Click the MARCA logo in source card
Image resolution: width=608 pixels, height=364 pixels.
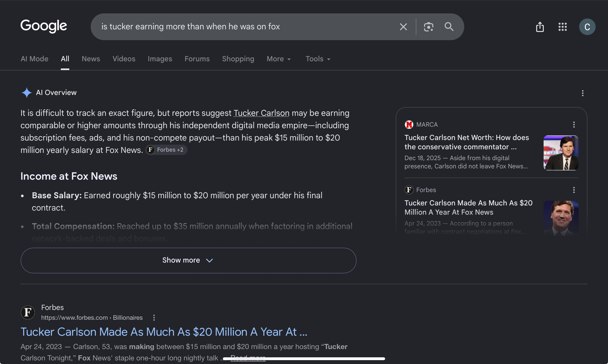409,125
